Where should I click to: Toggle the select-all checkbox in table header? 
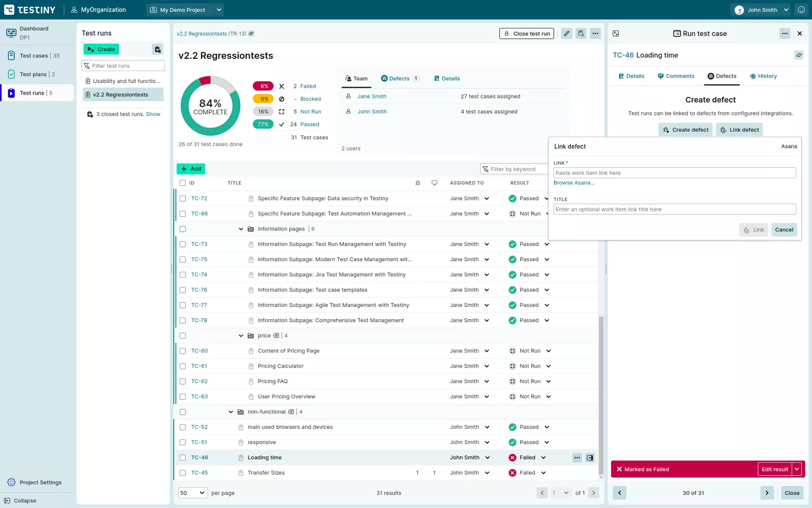tap(183, 183)
